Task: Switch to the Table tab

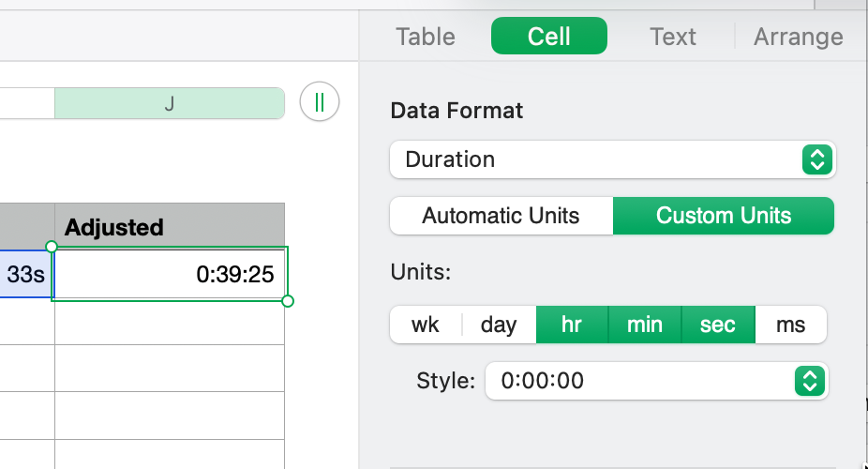Action: pos(426,37)
